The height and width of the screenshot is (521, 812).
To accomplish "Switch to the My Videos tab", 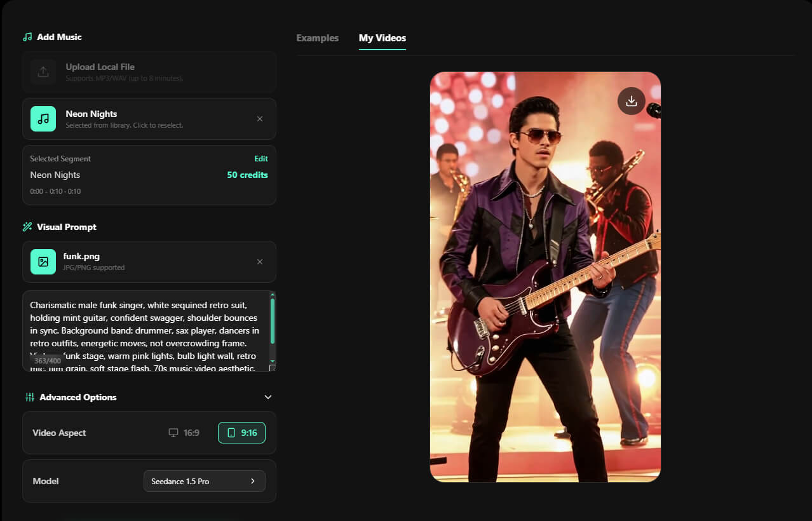I will pyautogui.click(x=382, y=38).
